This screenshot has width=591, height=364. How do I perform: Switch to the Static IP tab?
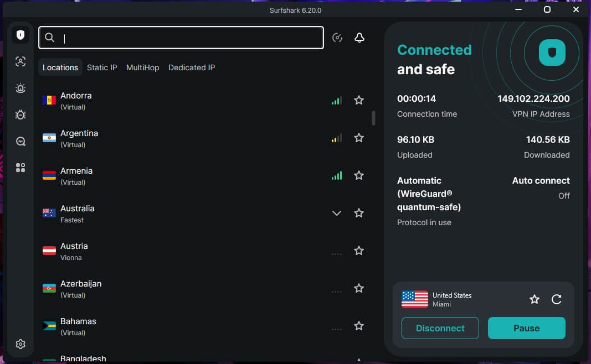pyautogui.click(x=102, y=67)
